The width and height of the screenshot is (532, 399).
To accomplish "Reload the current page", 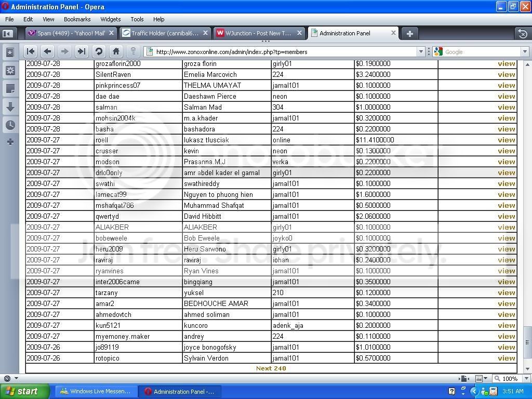I will click(99, 51).
